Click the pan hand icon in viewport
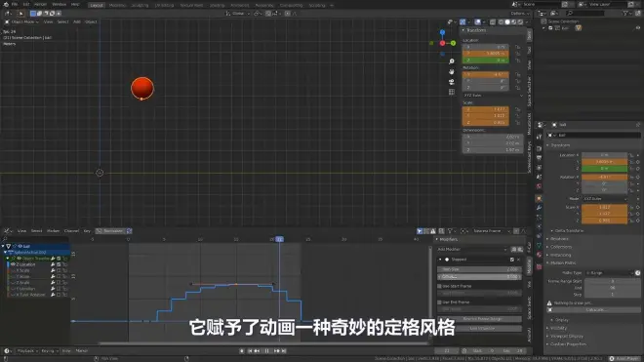Image resolution: width=644 pixels, height=362 pixels. (452, 72)
